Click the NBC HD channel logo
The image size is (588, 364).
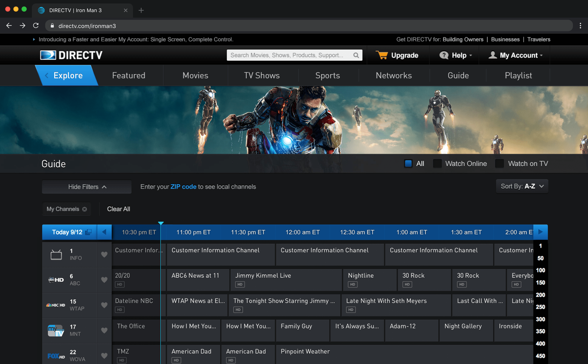pyautogui.click(x=56, y=305)
